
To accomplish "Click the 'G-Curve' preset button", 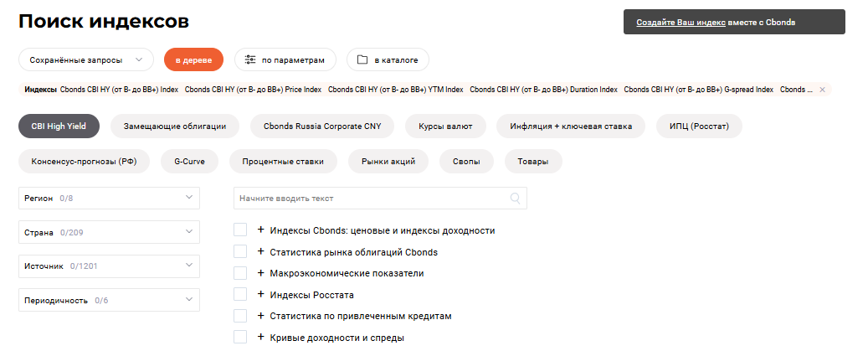I will [x=190, y=160].
